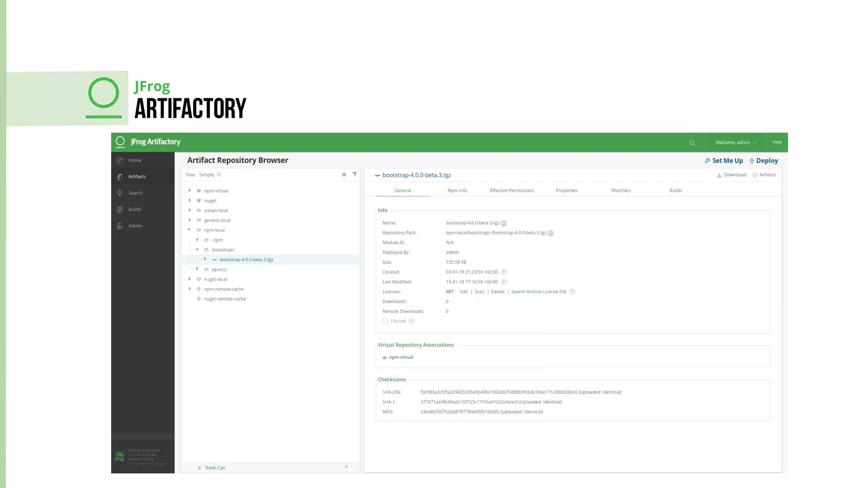
Task: Click the search magnifier icon in header
Action: coord(692,143)
